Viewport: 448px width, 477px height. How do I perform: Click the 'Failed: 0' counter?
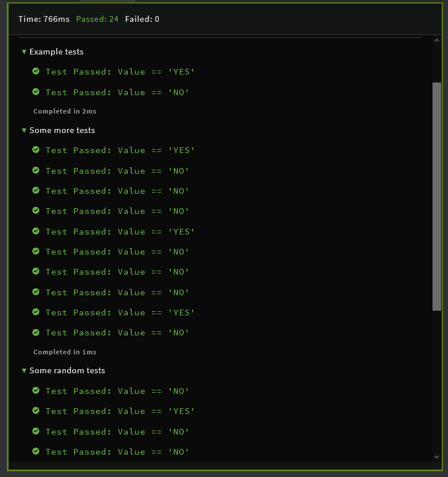(x=142, y=19)
